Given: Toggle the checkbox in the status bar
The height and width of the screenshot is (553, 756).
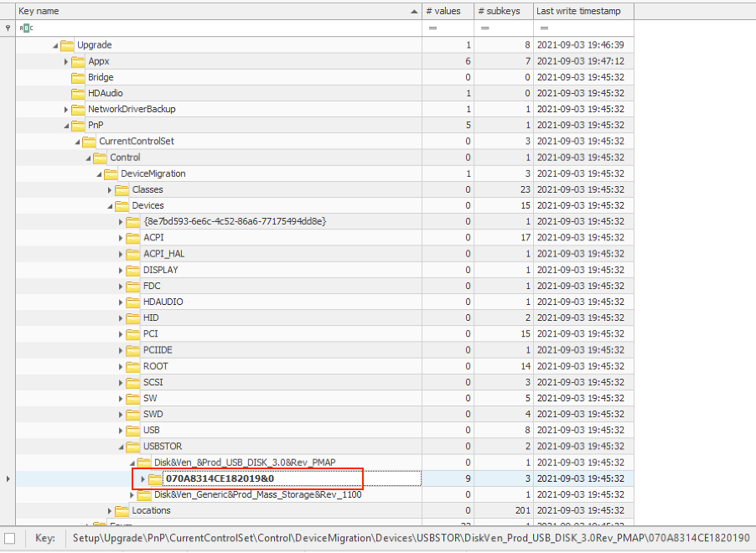Looking at the screenshot, I should 12,539.
